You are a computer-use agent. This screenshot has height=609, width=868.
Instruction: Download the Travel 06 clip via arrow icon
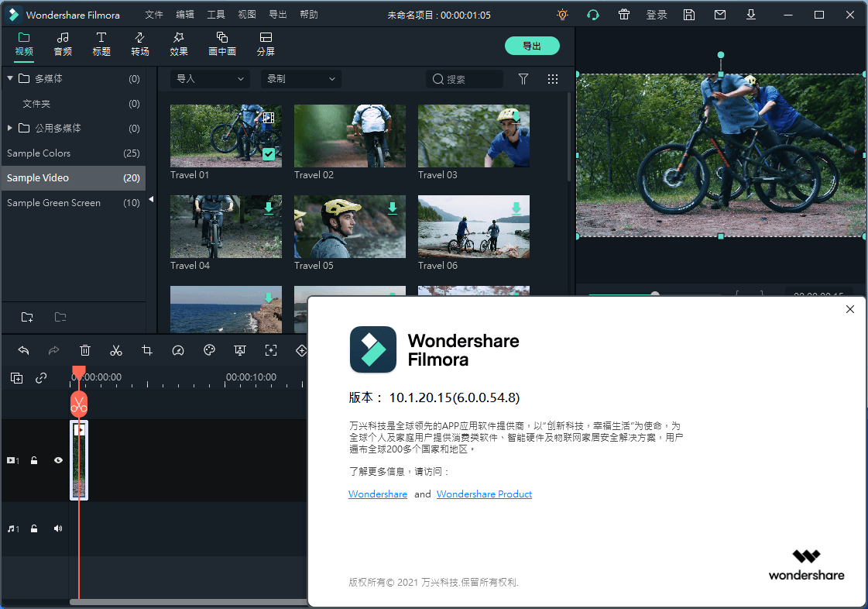516,208
